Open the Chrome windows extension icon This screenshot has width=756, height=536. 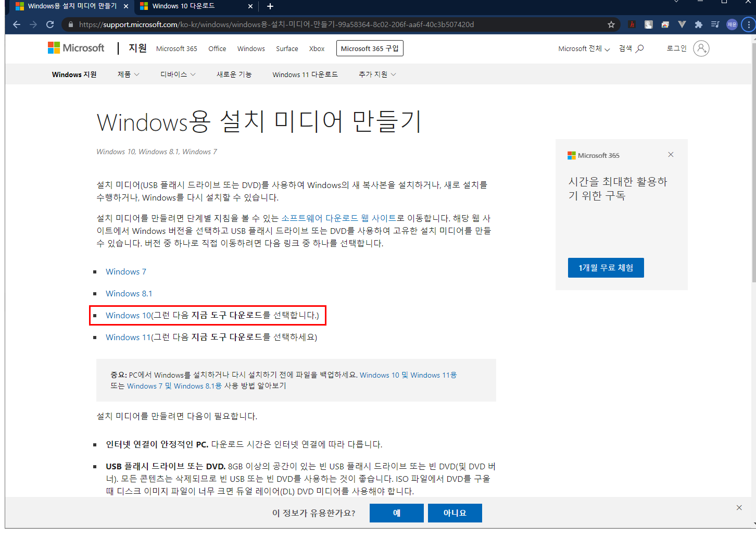click(665, 24)
